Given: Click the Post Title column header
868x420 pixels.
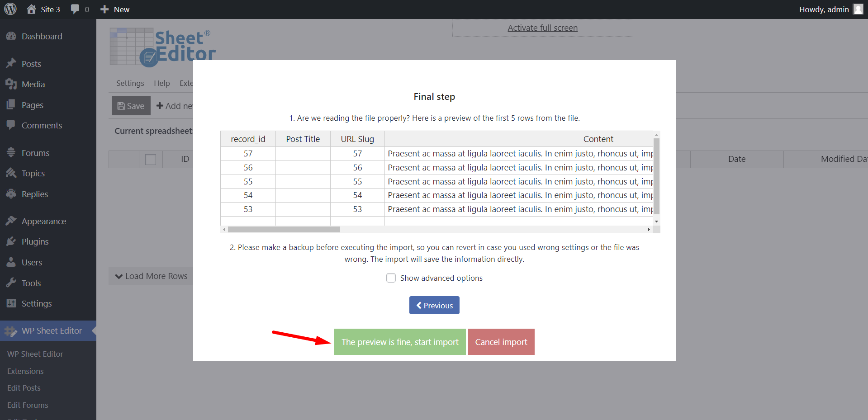Looking at the screenshot, I should pos(303,139).
